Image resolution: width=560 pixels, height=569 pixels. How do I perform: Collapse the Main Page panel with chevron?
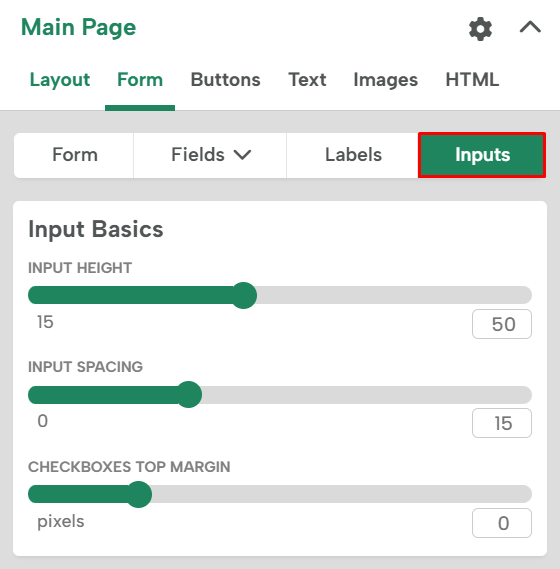(530, 28)
